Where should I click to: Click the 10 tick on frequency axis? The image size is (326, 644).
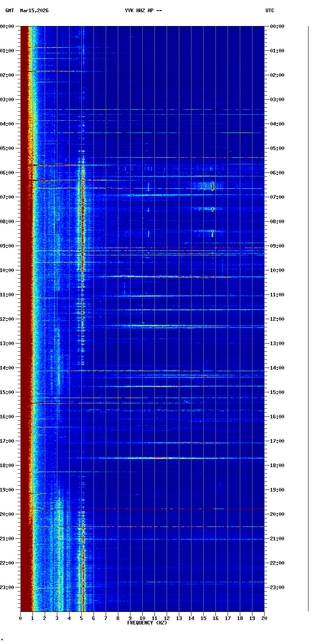tap(142, 618)
